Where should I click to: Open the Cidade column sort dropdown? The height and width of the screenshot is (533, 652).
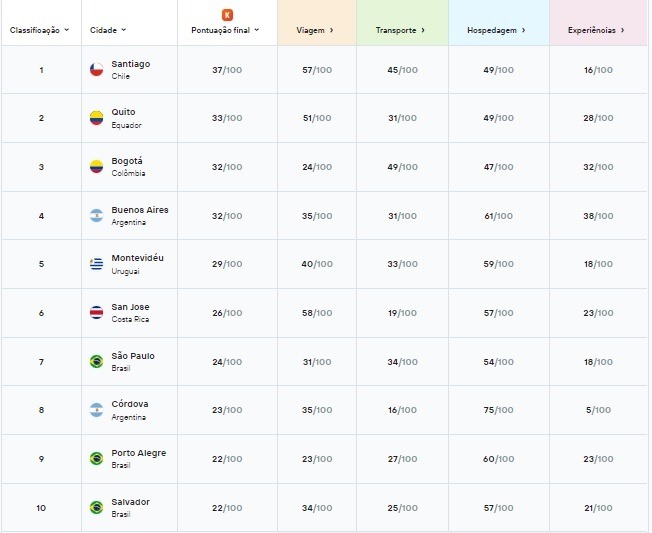pos(109,30)
